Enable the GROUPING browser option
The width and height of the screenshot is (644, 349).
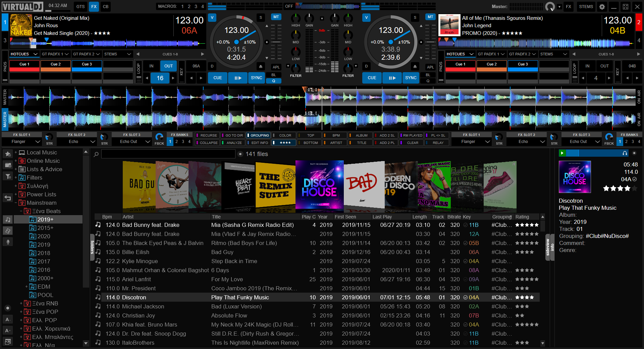(x=259, y=136)
